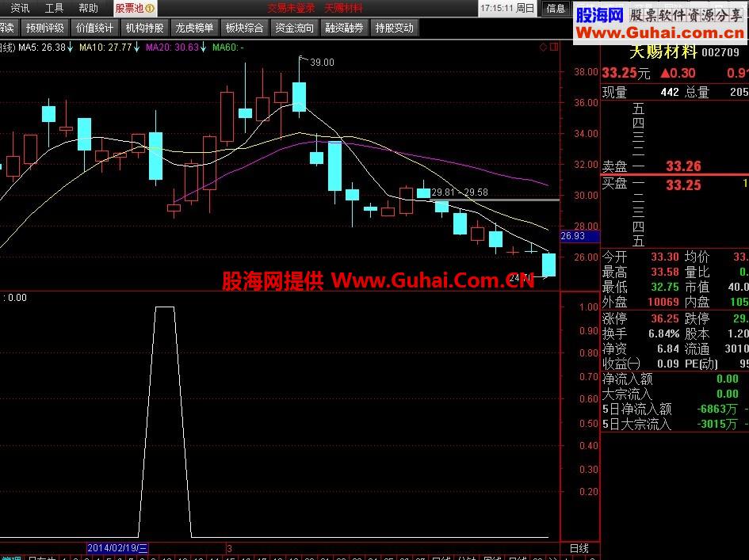749x560 pixels.
Task: Click the 板块综合 toolbar button
Action: (244, 29)
